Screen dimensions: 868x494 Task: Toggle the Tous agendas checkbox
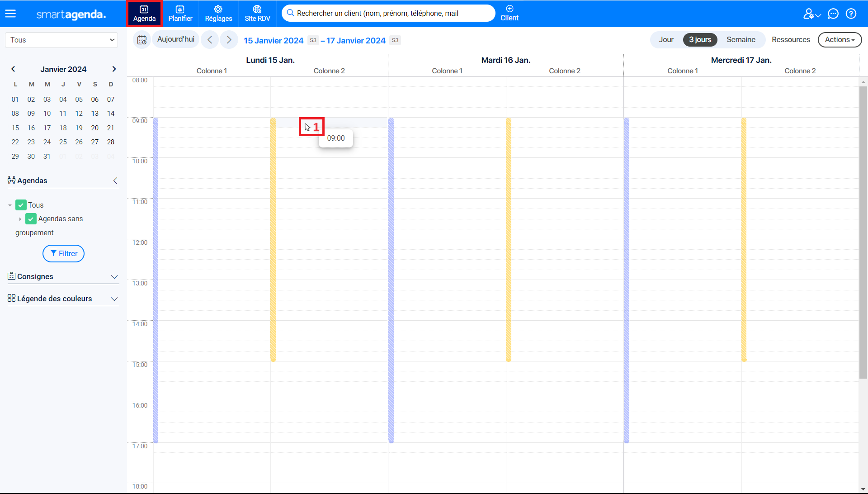[x=21, y=205]
